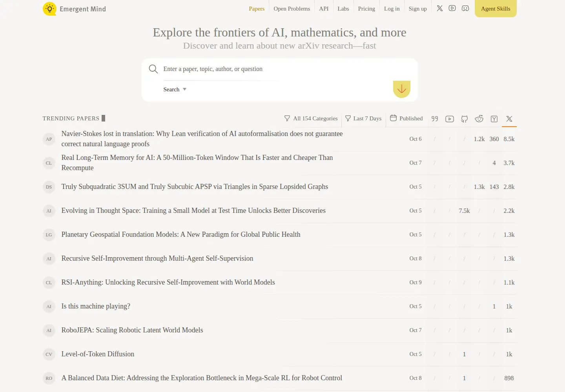Click the Emergent Mind lightbulb logo
The width and height of the screenshot is (565, 392).
click(49, 9)
